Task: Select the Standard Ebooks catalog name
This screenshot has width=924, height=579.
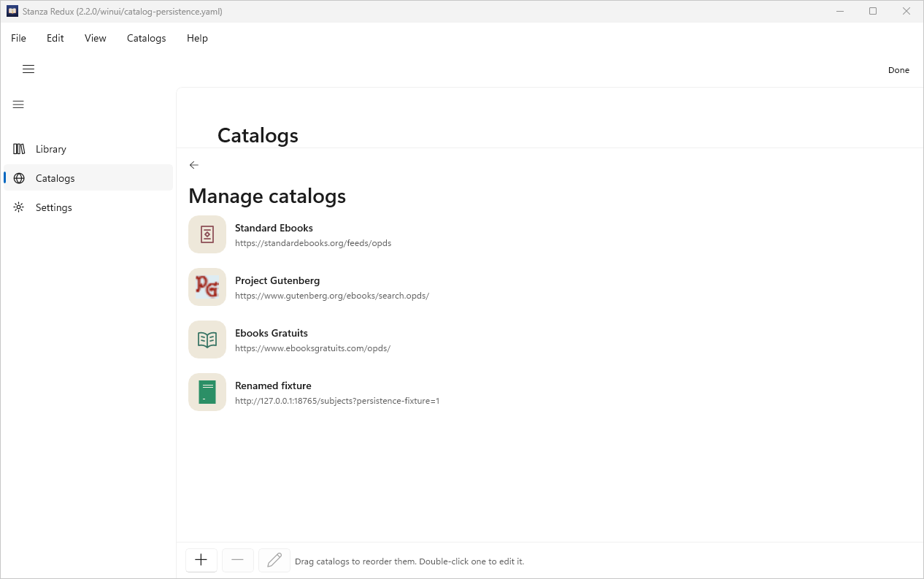Action: (274, 228)
